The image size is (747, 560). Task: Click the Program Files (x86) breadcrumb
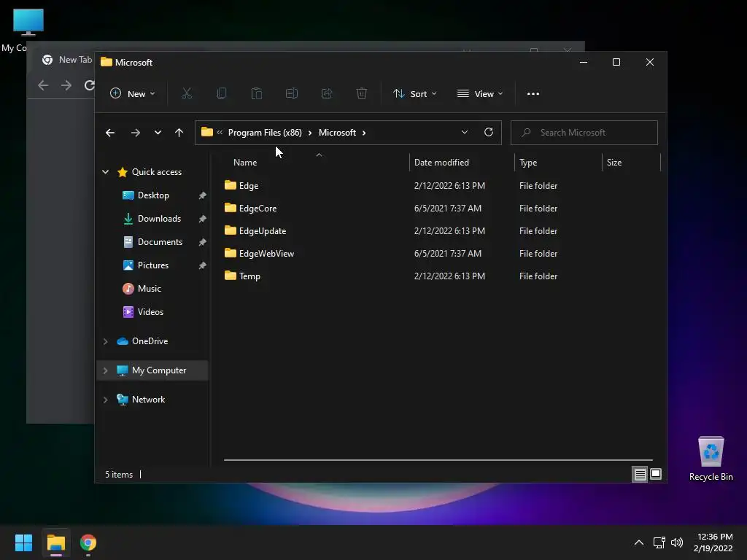click(x=265, y=133)
